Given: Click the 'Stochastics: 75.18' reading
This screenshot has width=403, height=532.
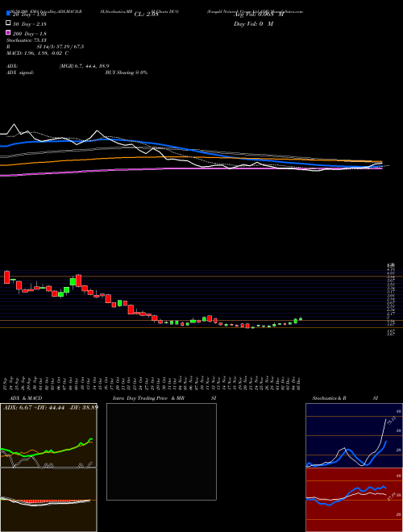Looking at the screenshot, I should [27, 40].
